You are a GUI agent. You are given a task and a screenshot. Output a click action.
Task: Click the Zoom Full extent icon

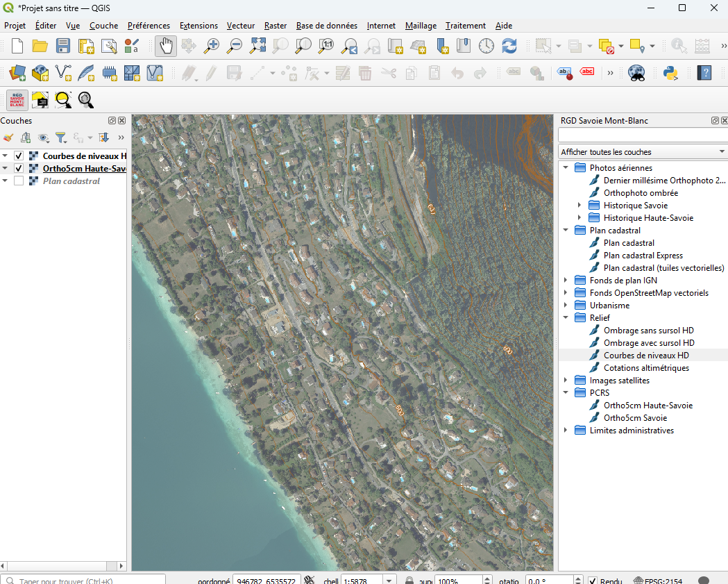coord(257,46)
